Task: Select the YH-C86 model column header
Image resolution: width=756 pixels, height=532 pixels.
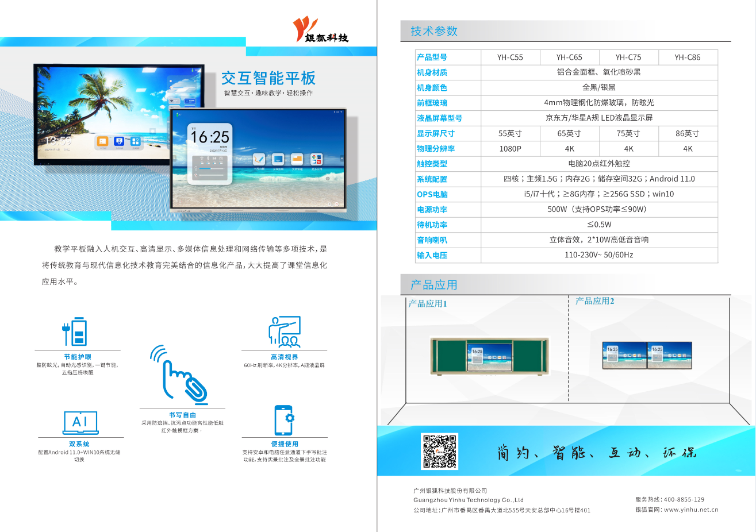Action: coord(687,57)
